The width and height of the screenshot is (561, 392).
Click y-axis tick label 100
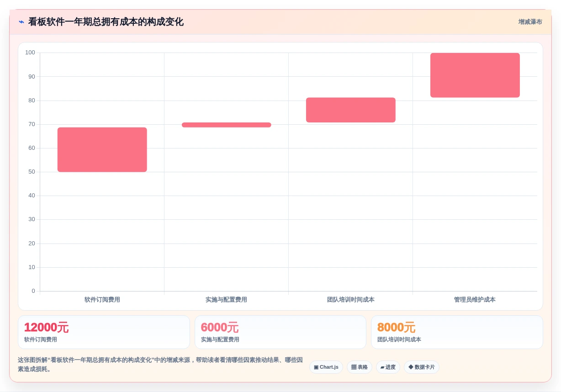coord(30,53)
